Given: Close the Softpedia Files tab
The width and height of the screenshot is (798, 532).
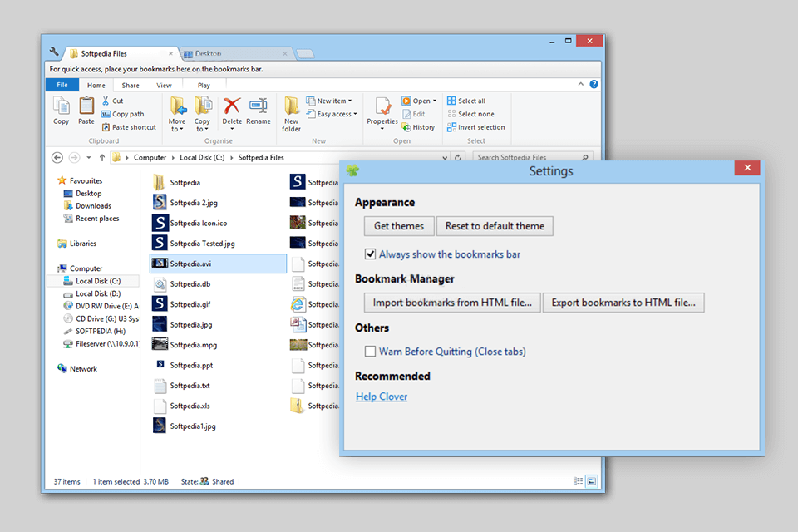Looking at the screenshot, I should 170,53.
